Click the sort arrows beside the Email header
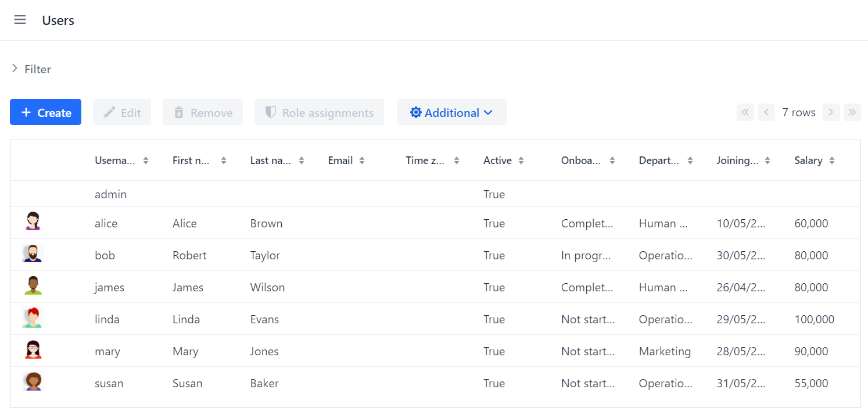This screenshot has width=868, height=414. [x=362, y=160]
